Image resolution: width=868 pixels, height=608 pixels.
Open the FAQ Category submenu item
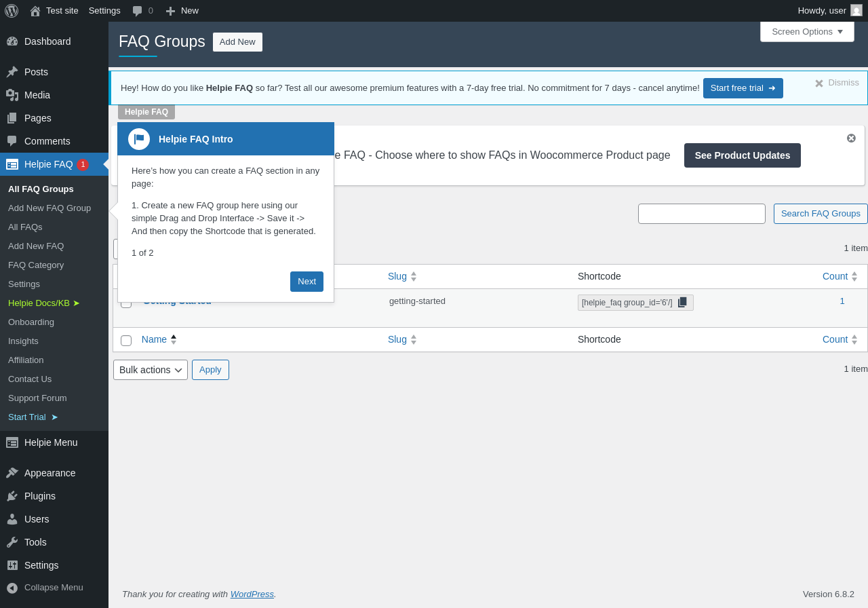coord(36,265)
